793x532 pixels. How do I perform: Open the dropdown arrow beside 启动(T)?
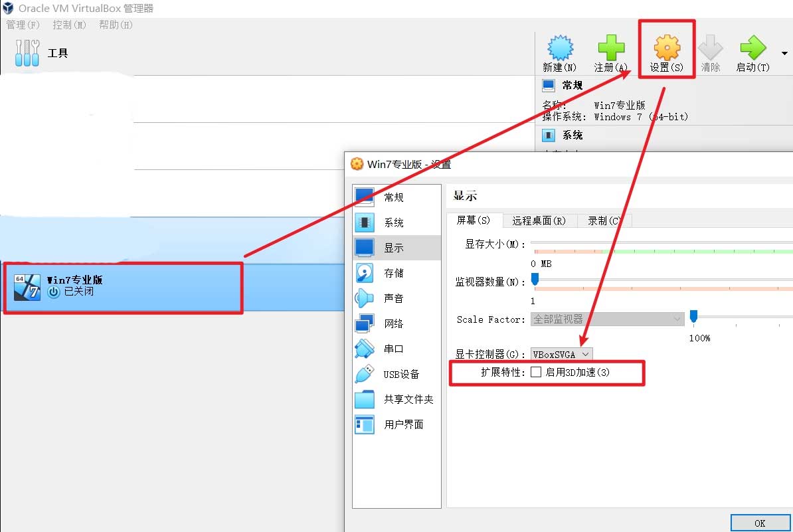784,53
